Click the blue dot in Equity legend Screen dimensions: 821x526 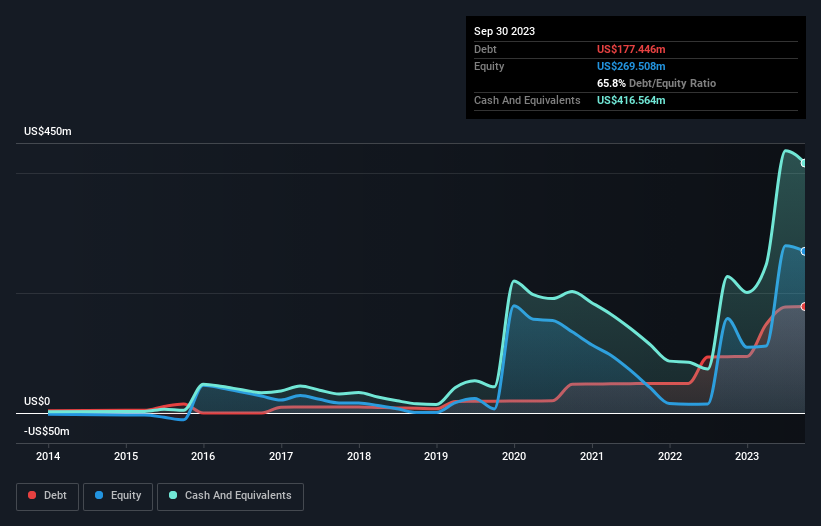click(99, 495)
